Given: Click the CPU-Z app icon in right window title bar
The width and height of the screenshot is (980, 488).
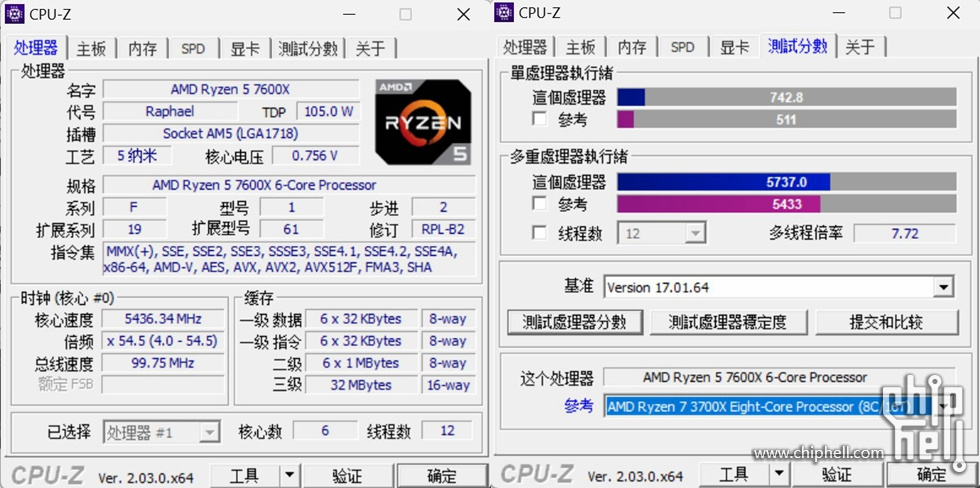Looking at the screenshot, I should [504, 12].
